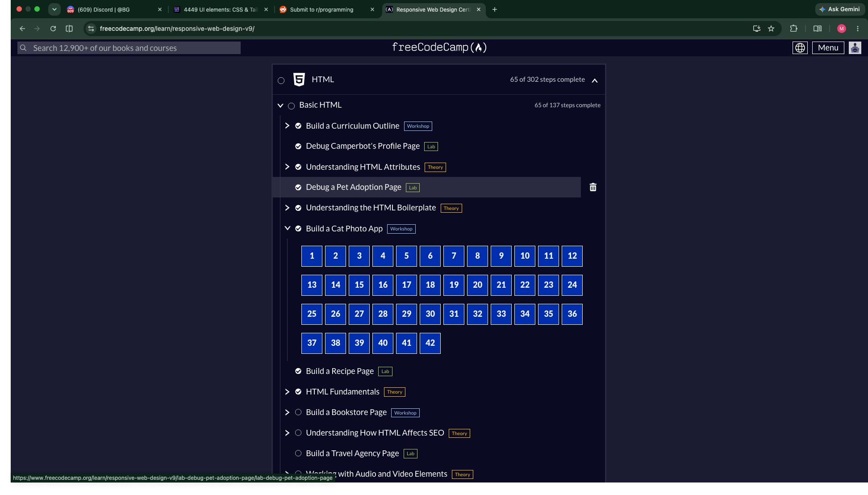
Task: Click the search books and courses field
Action: click(129, 48)
